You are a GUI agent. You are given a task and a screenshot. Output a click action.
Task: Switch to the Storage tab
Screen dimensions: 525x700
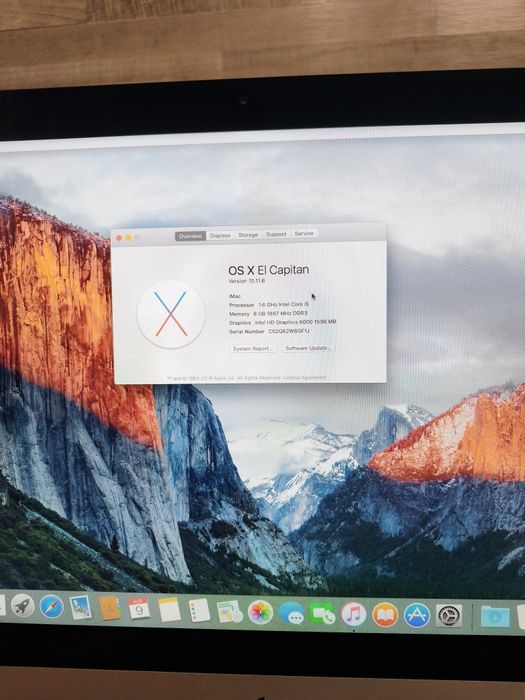[x=248, y=235]
